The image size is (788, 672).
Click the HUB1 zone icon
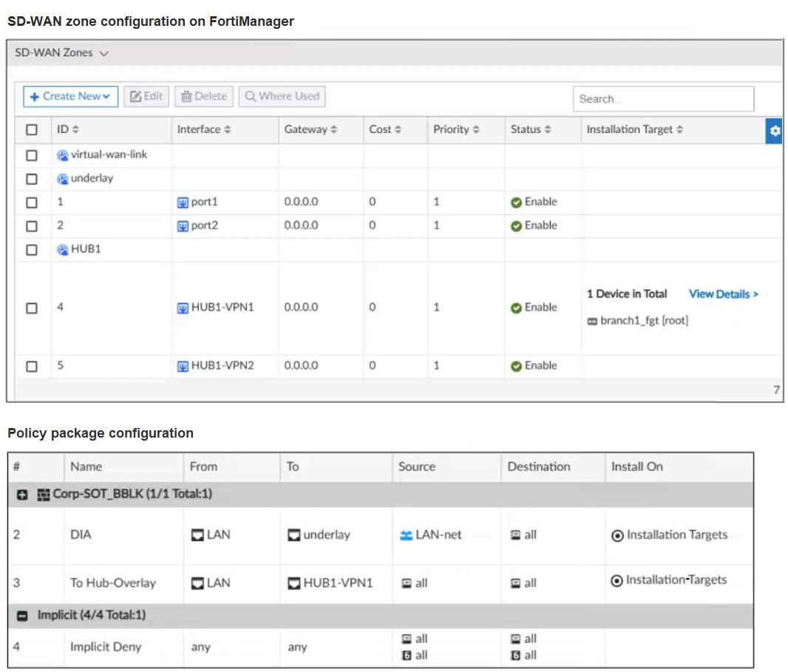[x=62, y=250]
